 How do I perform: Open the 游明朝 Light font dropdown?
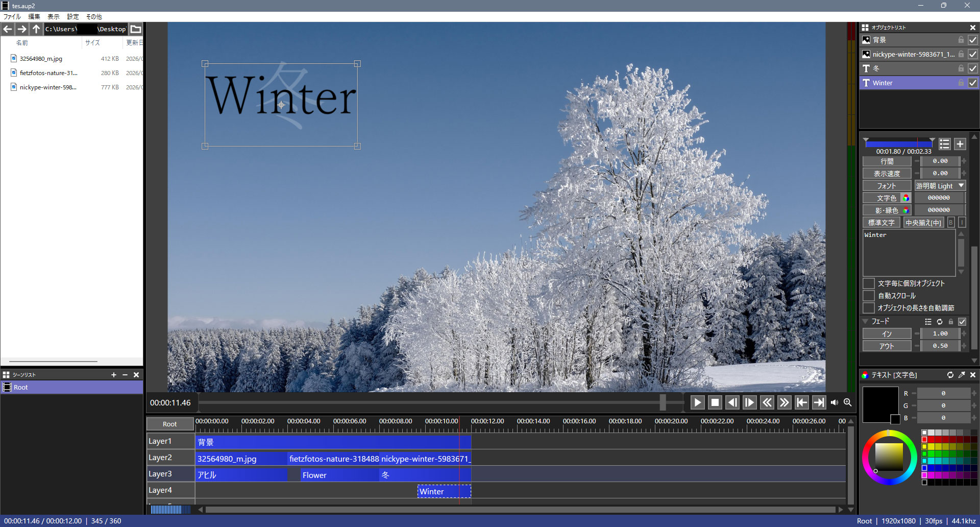[940, 186]
